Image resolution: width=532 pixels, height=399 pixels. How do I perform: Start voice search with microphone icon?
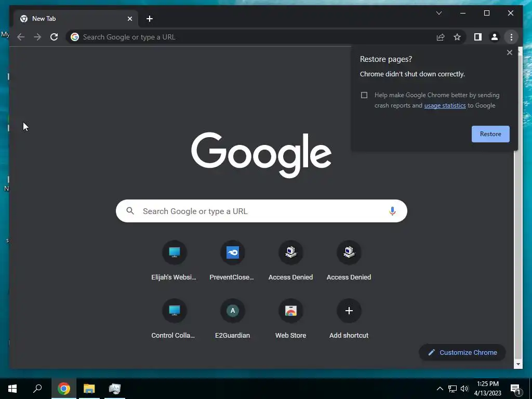coord(392,211)
